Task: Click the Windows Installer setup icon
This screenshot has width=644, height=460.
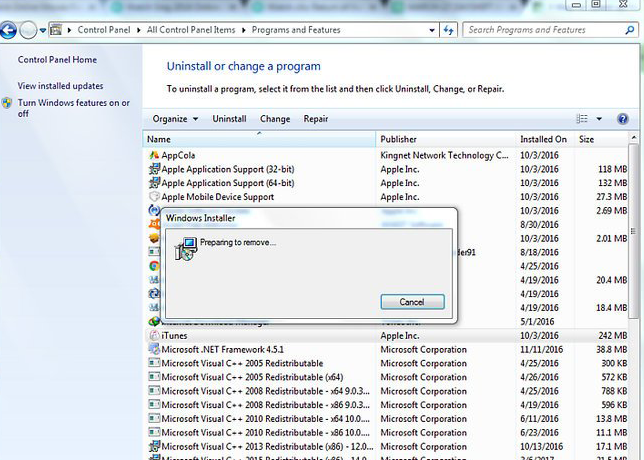Action: tap(186, 248)
